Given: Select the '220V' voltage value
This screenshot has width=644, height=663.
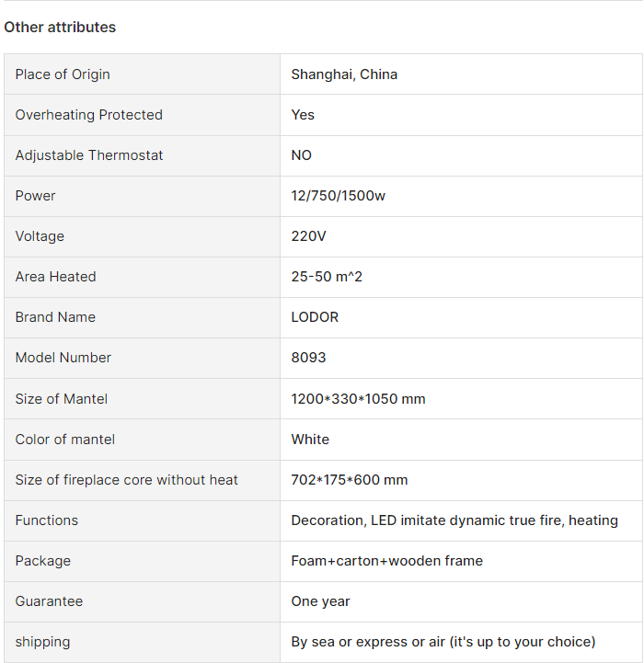Looking at the screenshot, I should coord(309,236).
